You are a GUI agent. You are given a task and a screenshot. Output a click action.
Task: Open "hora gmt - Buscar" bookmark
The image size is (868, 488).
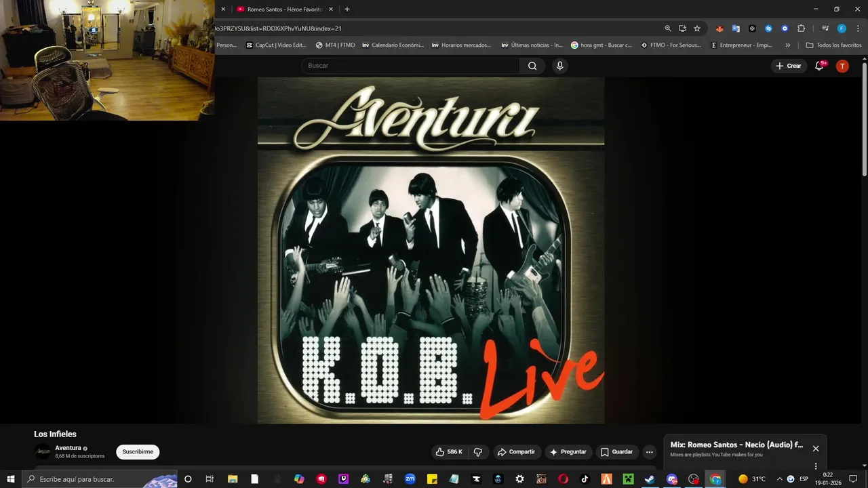(x=601, y=45)
